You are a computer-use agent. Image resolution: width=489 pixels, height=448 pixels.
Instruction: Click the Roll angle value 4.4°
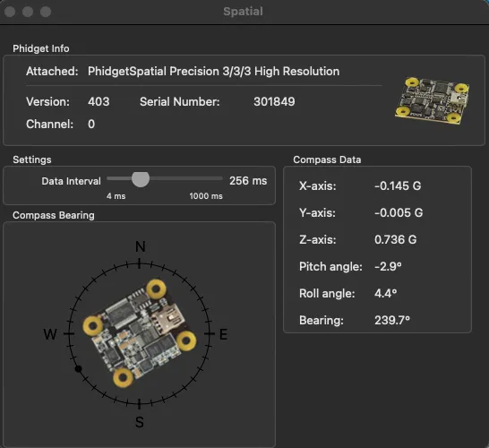point(386,293)
